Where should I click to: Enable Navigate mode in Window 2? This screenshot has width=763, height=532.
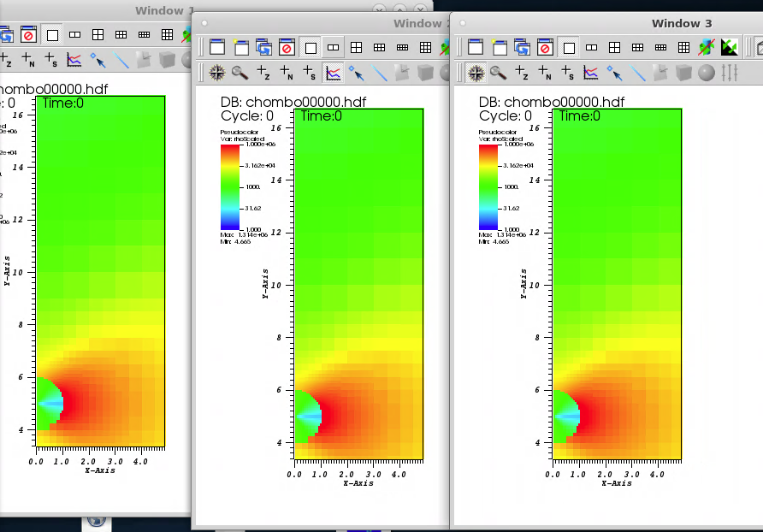tap(217, 73)
